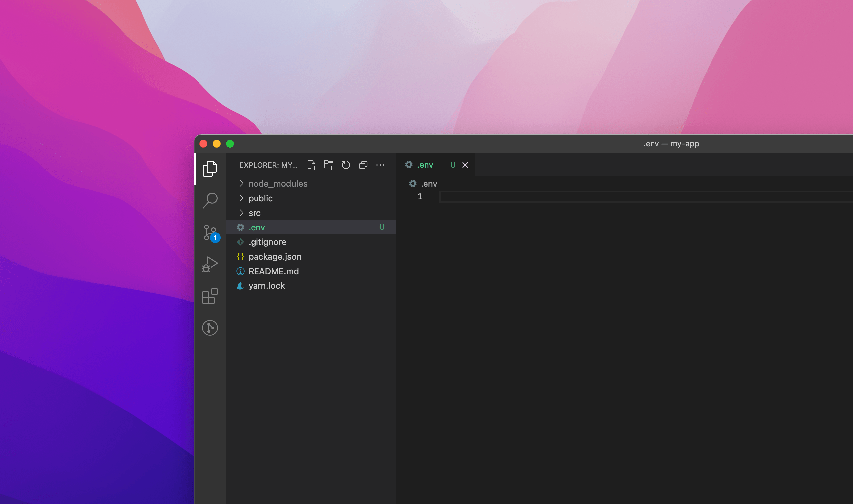Click the .env breadcrumb above the editor
853x504 pixels.
click(x=428, y=184)
